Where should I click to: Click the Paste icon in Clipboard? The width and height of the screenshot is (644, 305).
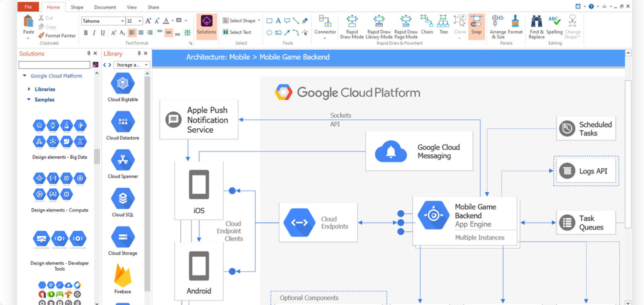click(28, 21)
